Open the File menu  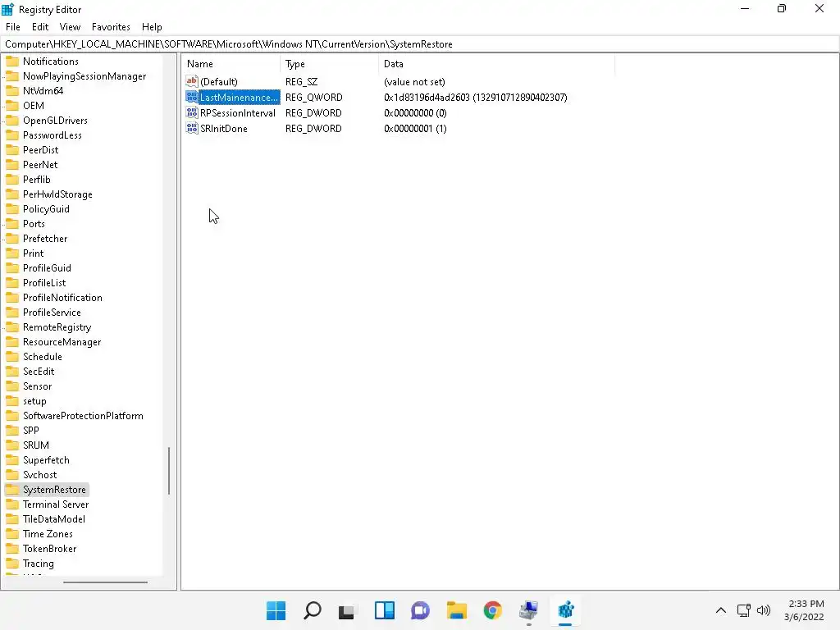point(13,27)
